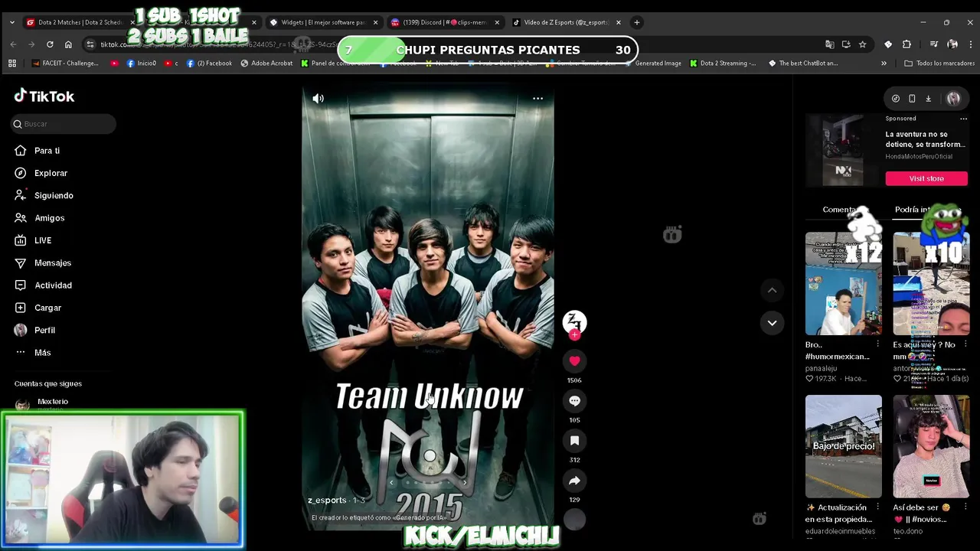Viewport: 980px width, 551px height.
Task: Click the Buscar search field
Action: pyautogui.click(x=64, y=124)
